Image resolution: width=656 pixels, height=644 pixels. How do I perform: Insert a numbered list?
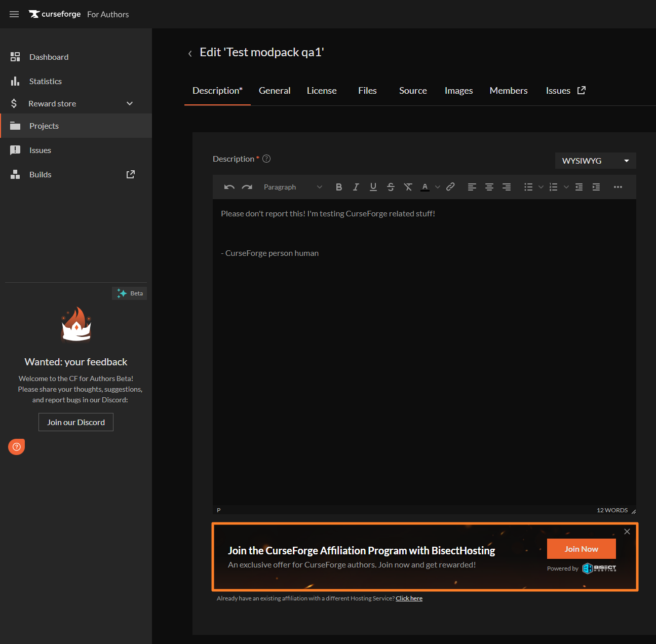(x=554, y=187)
